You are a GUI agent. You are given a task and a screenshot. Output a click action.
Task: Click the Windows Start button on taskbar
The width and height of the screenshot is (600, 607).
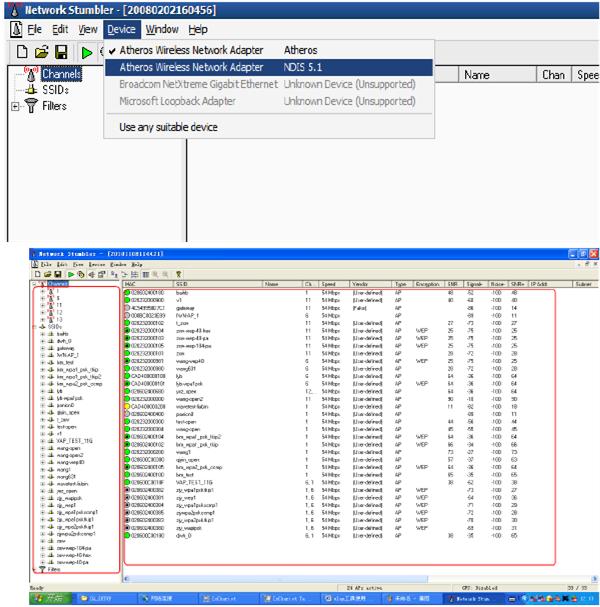[51, 598]
